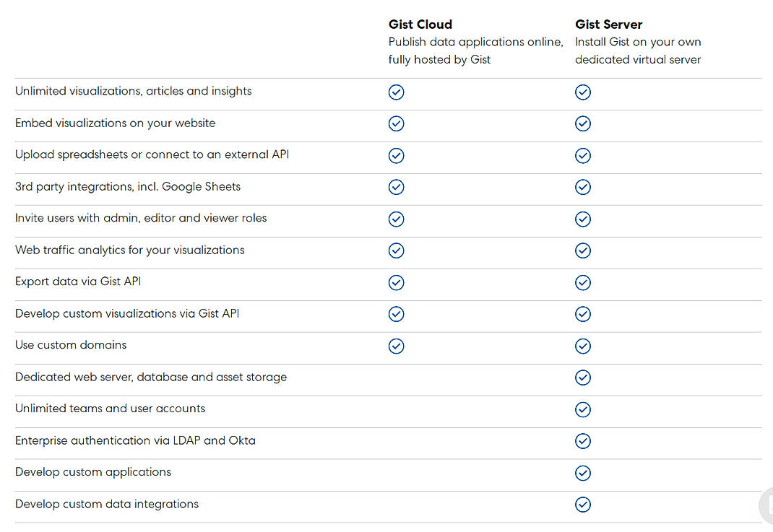This screenshot has height=532, width=773.
Task: Click the checkmark for Export data via Gist API
Action: 396,282
